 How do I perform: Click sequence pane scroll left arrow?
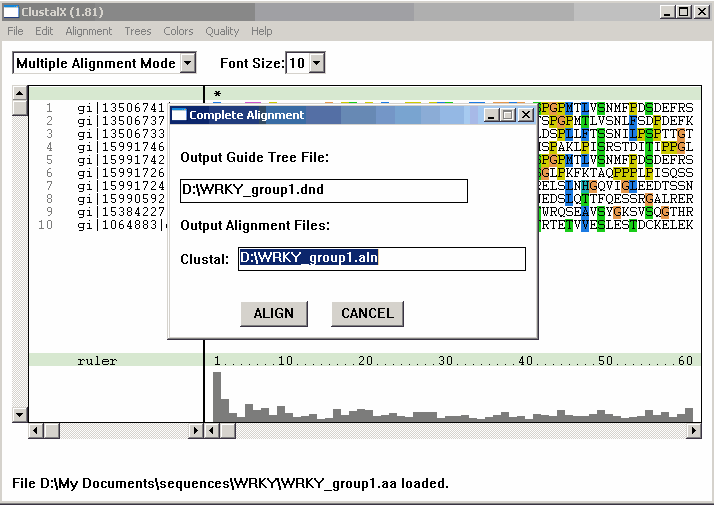coord(212,430)
